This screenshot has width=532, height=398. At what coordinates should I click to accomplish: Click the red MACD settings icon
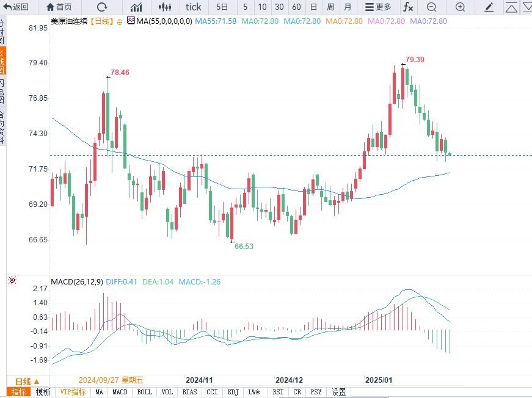pos(12,280)
